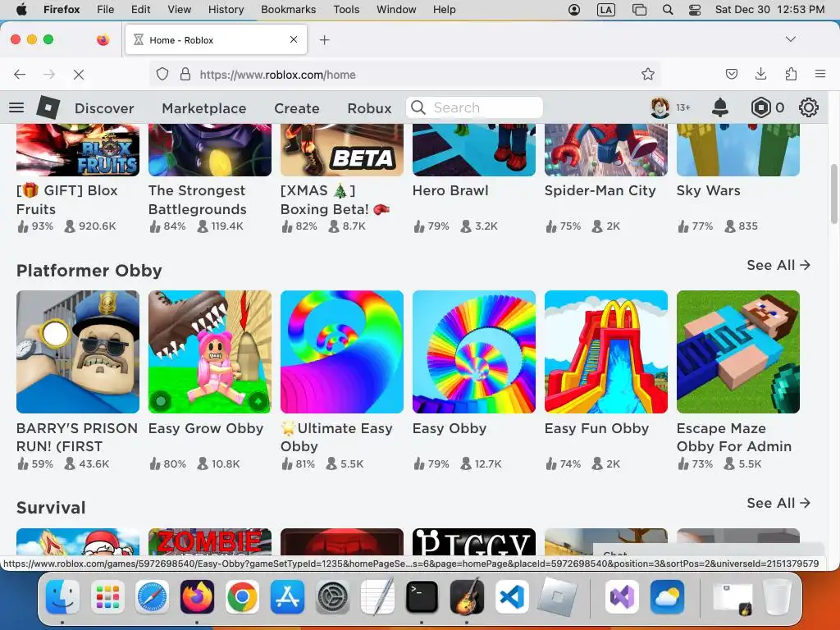Viewport: 840px width, 630px height.
Task: Click the URL address bar
Action: point(405,75)
